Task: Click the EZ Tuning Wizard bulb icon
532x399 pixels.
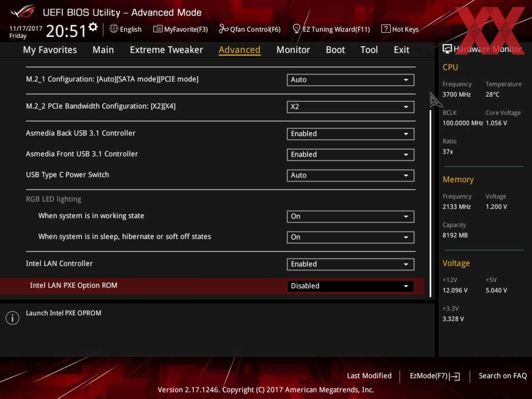Action: point(297,29)
